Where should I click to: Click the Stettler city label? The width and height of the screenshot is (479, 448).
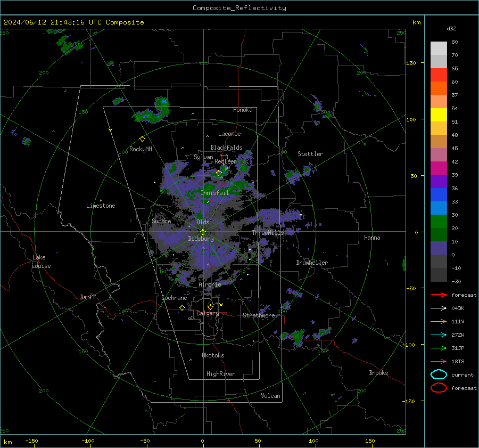[310, 154]
